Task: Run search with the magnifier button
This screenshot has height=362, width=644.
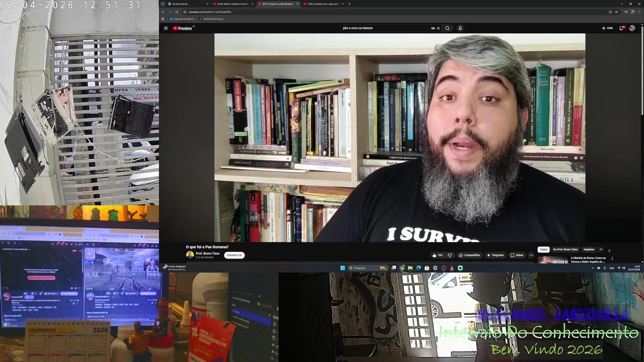Action: (x=447, y=28)
